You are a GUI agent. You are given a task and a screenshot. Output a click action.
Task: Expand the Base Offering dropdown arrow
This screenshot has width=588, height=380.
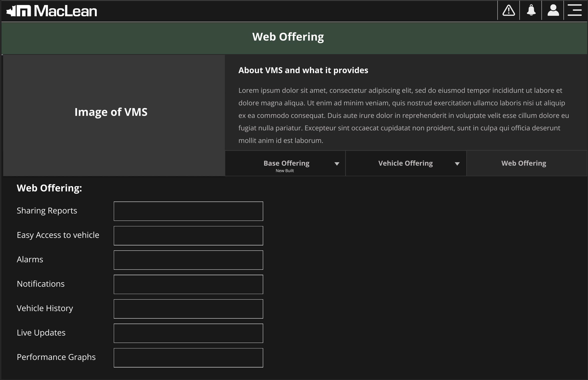tap(337, 164)
